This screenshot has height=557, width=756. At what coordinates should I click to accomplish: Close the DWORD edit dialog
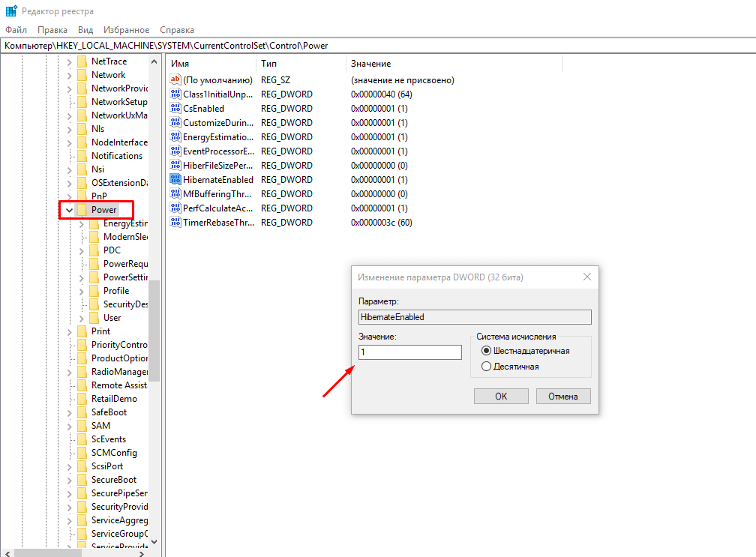click(586, 277)
